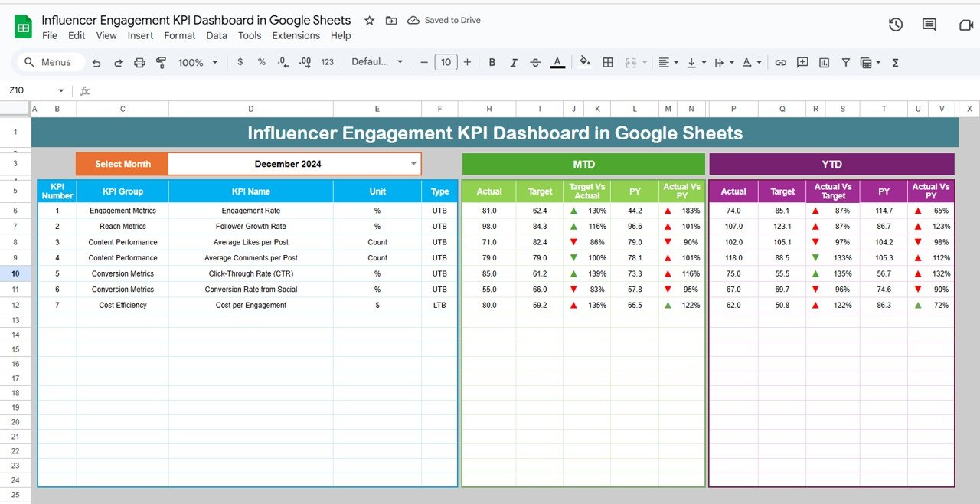Open the Select Month dropdown
The width and height of the screenshot is (980, 504).
414,163
